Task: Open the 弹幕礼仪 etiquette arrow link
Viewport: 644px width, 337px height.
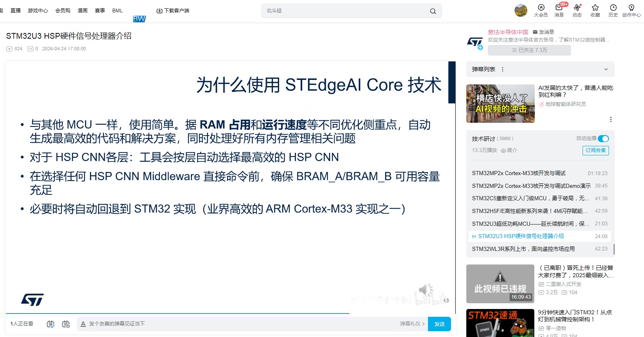Action: coord(412,324)
